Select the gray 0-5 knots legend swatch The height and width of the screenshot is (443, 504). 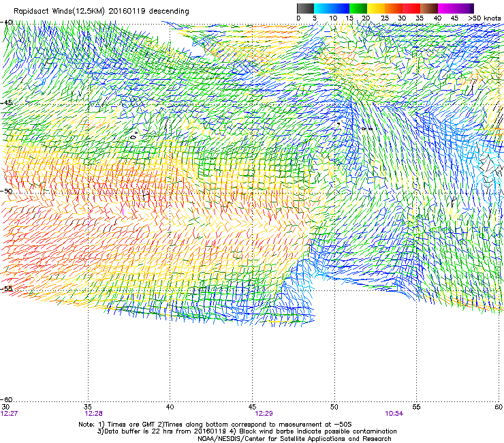(x=305, y=8)
